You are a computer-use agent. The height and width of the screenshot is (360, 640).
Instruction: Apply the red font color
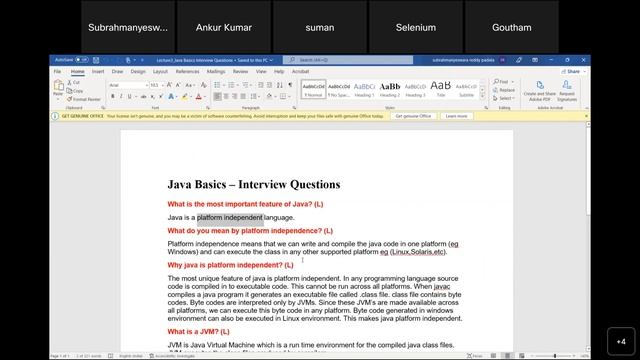199,96
